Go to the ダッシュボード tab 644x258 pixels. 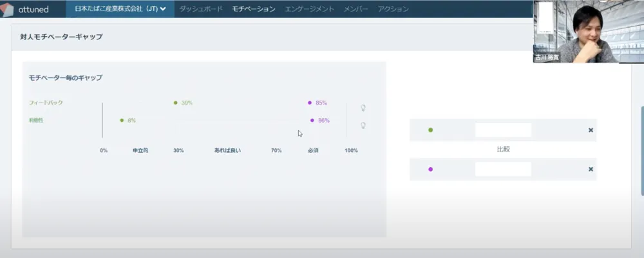pos(200,9)
